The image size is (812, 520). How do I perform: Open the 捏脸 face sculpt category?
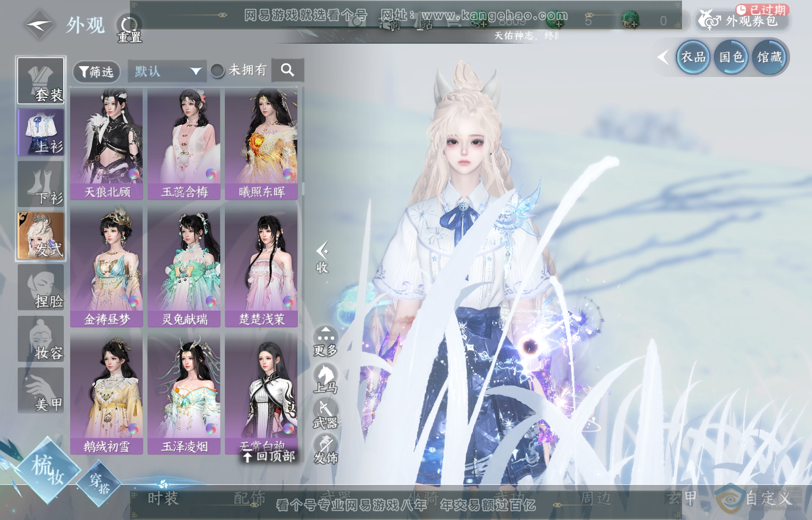pos(41,287)
